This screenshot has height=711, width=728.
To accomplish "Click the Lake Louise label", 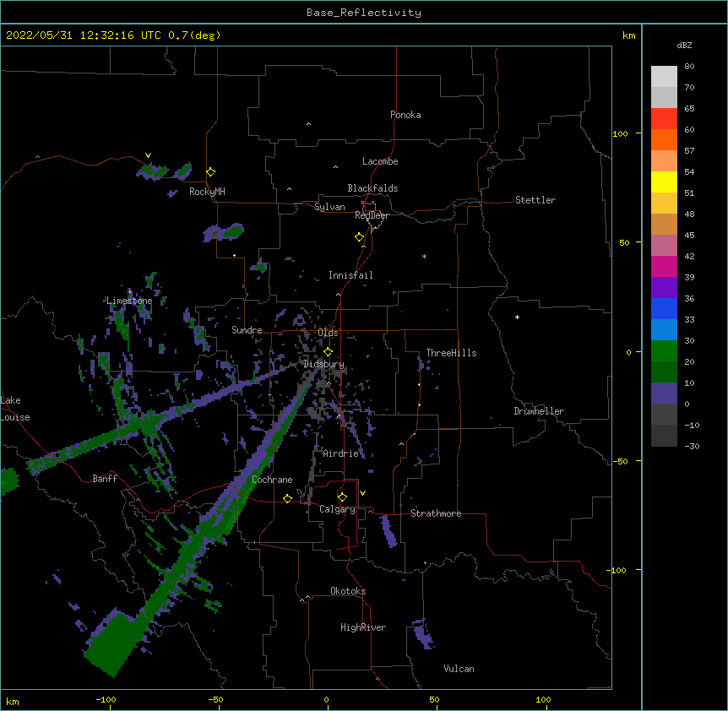I will [15, 409].
